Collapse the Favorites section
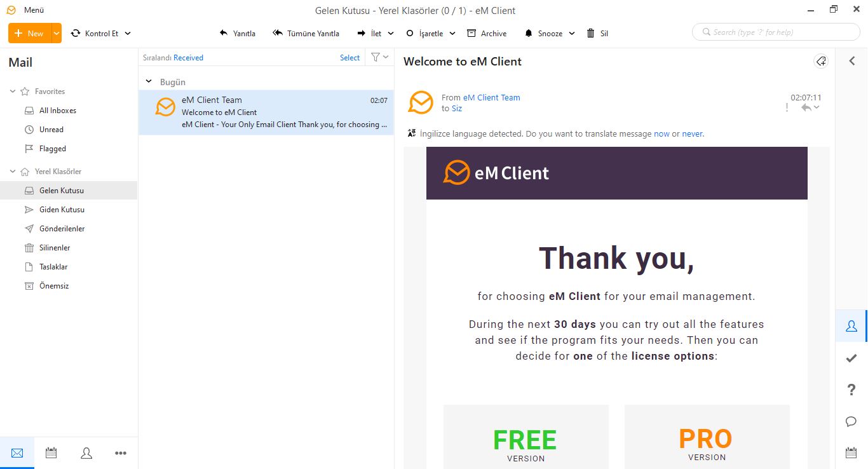 13,92
